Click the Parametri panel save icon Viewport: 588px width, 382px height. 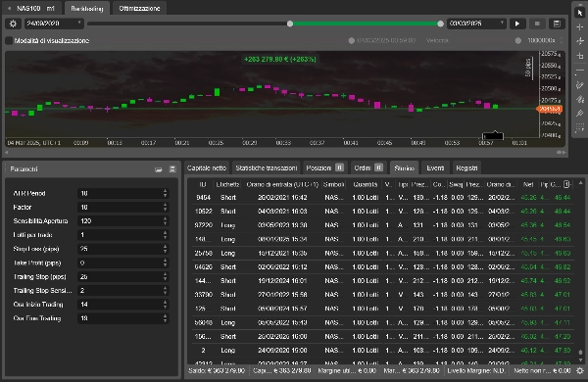(172, 169)
